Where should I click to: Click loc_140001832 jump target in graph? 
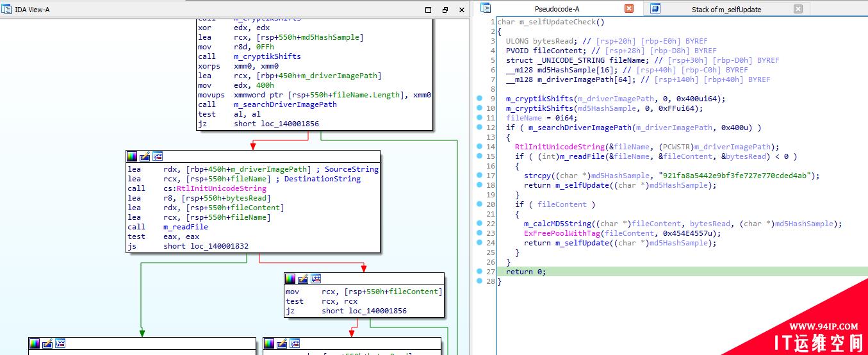coord(220,246)
